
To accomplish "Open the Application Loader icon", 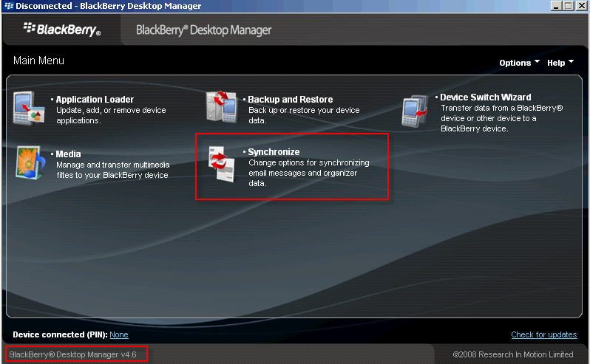I will coord(29,109).
